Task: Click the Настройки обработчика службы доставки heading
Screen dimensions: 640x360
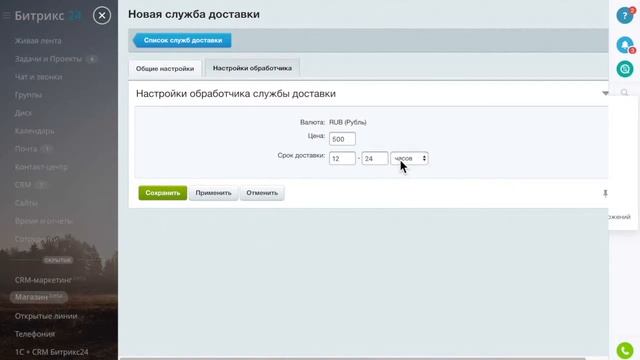Action: pyautogui.click(x=236, y=93)
